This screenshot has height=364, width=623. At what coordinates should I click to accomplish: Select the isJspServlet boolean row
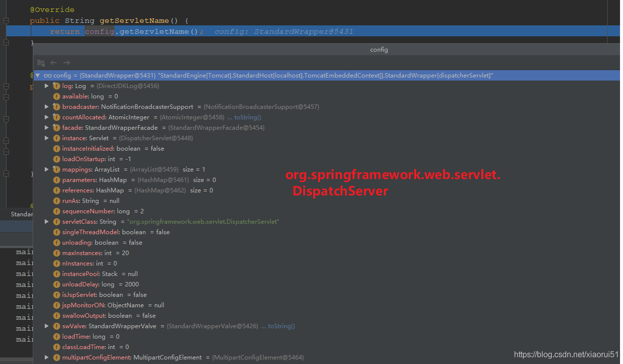tap(326, 295)
